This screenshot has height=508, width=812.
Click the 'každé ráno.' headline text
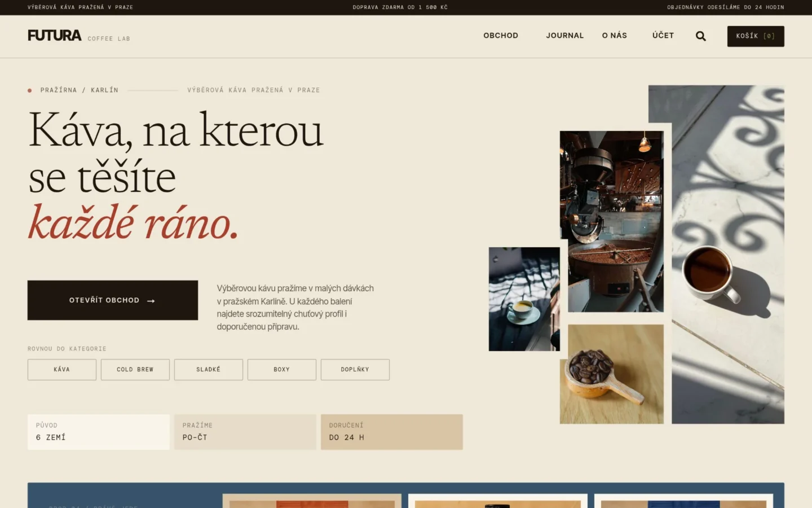133,223
